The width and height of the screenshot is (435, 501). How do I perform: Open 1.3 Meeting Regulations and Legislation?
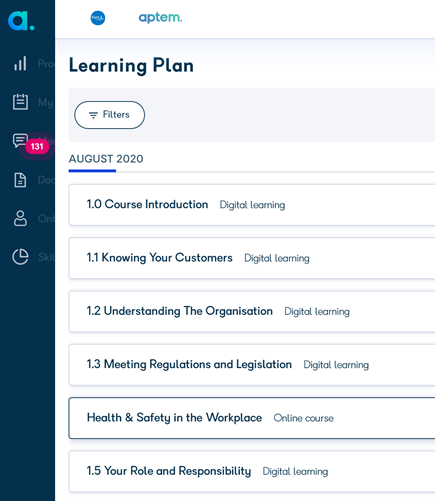tap(252, 365)
